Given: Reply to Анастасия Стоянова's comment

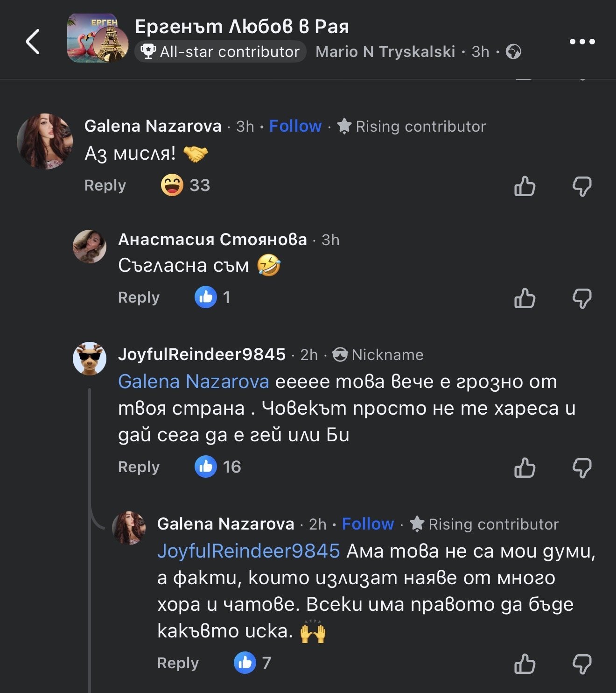Looking at the screenshot, I should pos(139,297).
